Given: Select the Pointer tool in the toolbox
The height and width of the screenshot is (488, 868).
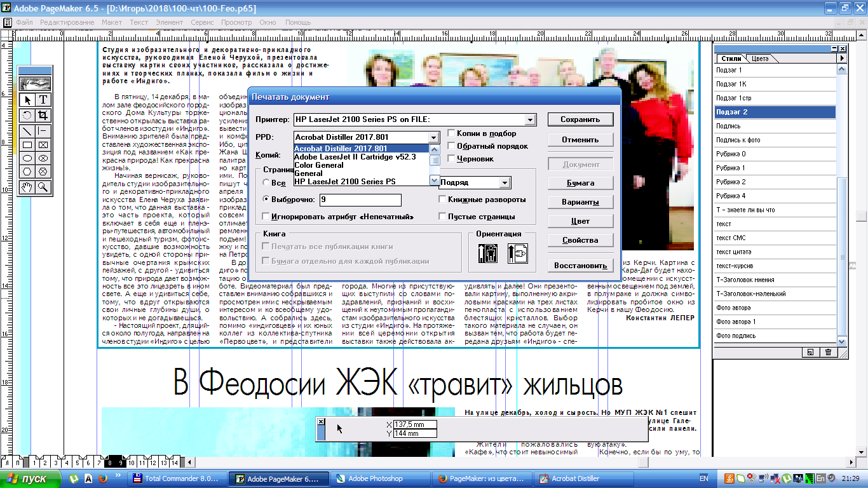Looking at the screenshot, I should point(27,100).
